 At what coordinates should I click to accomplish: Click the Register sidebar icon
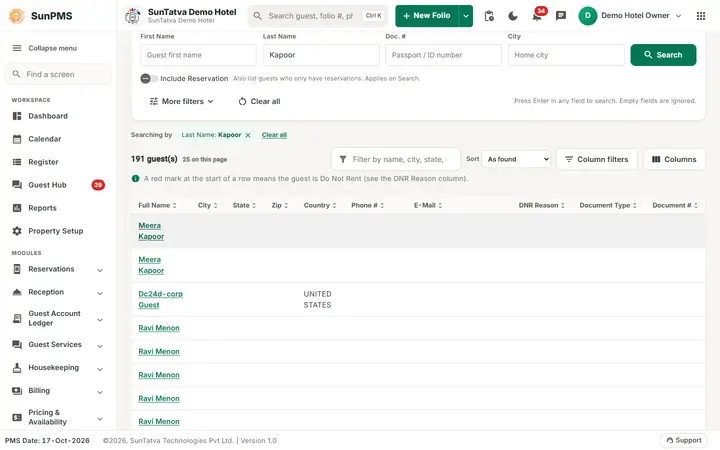[x=17, y=162]
